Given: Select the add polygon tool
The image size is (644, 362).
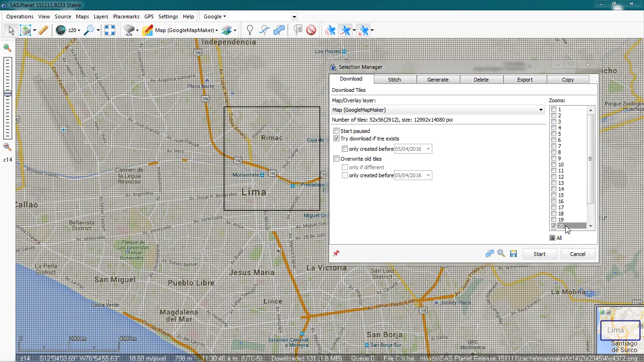Looking at the screenshot, I should [x=279, y=30].
